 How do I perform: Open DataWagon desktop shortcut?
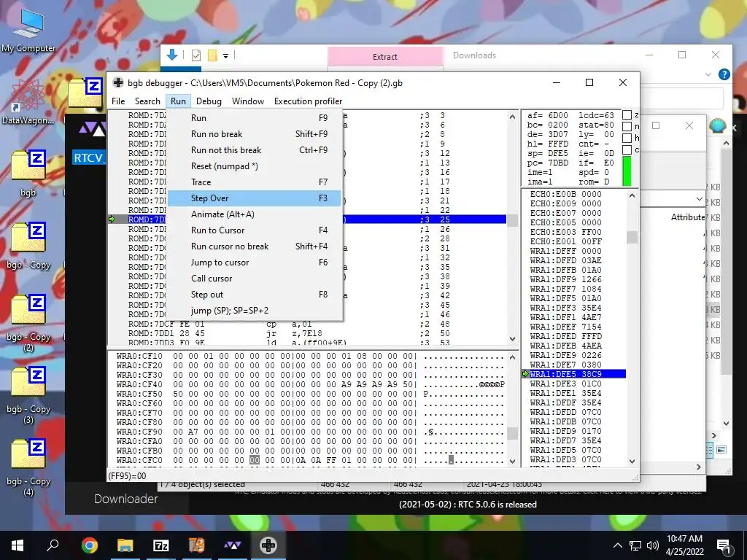[28, 101]
